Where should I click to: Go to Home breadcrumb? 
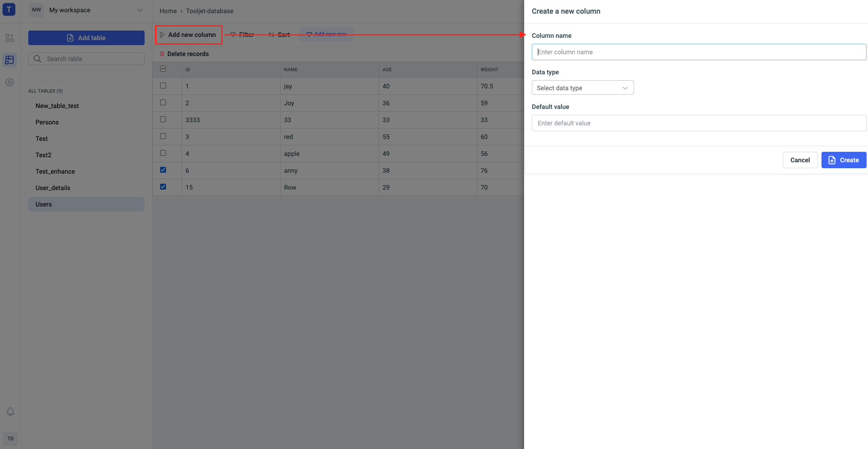tap(168, 11)
